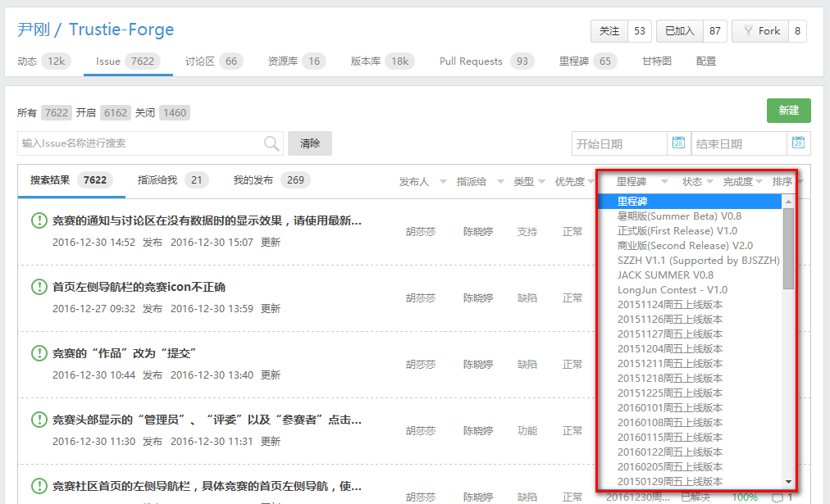Image resolution: width=830 pixels, height=504 pixels.
Task: Choose 20160108周五上线版本 option
Action: tap(690, 423)
